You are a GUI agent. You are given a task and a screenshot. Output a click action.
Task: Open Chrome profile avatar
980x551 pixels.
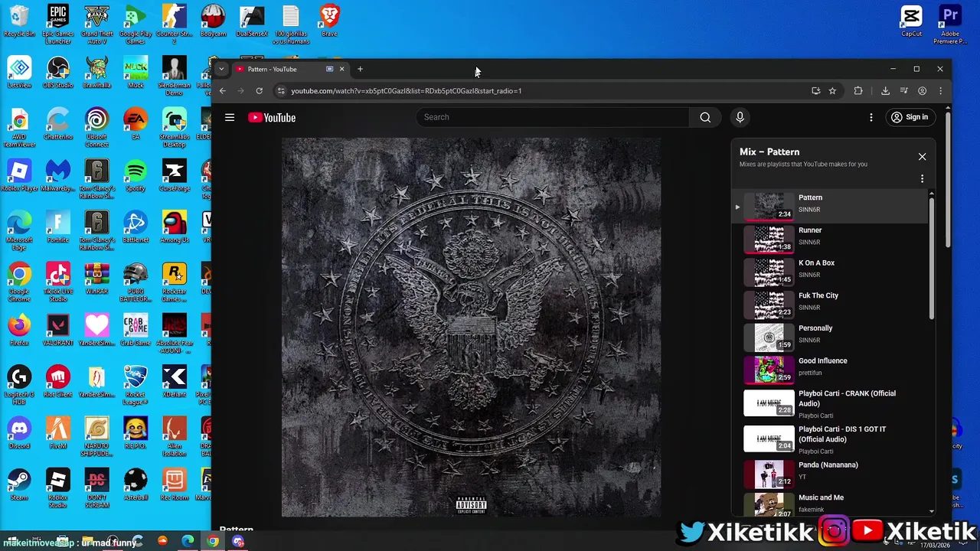[922, 91]
